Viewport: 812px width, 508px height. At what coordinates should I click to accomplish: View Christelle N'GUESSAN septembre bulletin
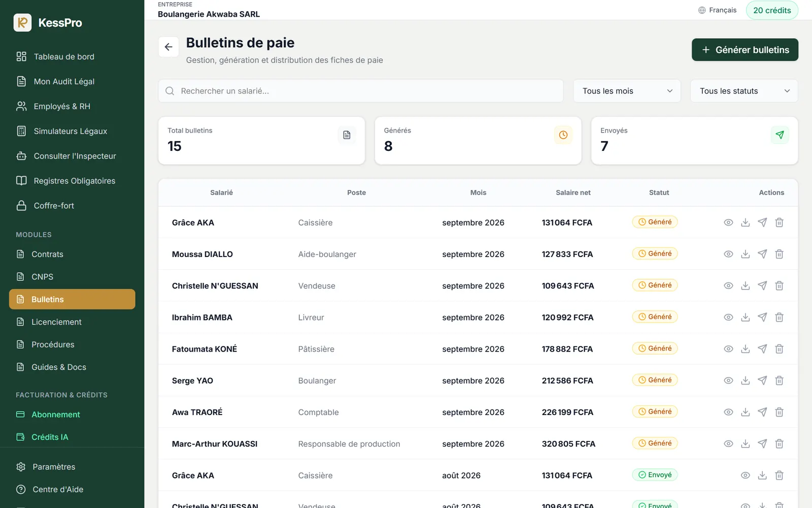pyautogui.click(x=728, y=286)
